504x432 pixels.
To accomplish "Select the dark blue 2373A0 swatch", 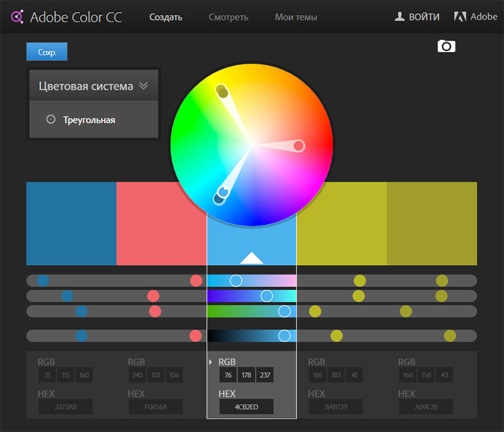I will (x=71, y=224).
